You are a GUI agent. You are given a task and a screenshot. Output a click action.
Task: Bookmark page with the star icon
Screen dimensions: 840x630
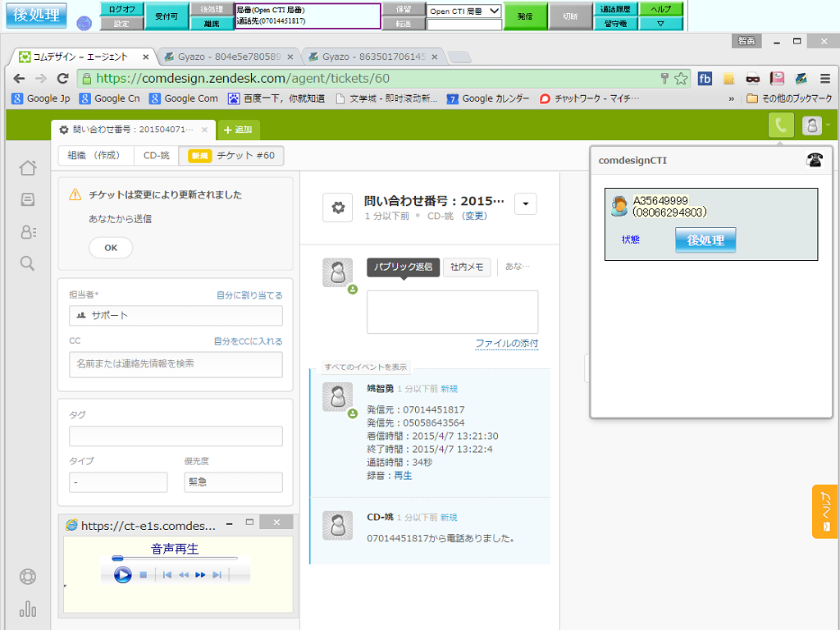[681, 79]
